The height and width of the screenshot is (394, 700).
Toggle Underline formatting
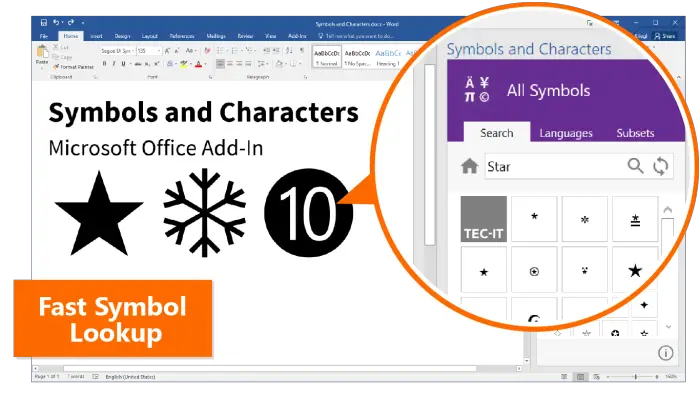[x=123, y=64]
